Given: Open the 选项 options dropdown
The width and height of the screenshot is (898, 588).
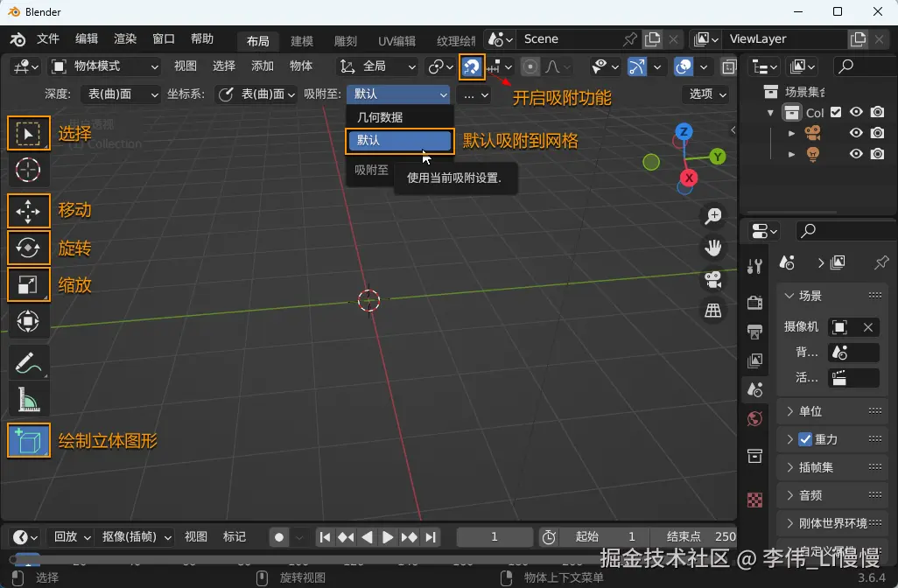Looking at the screenshot, I should (706, 94).
